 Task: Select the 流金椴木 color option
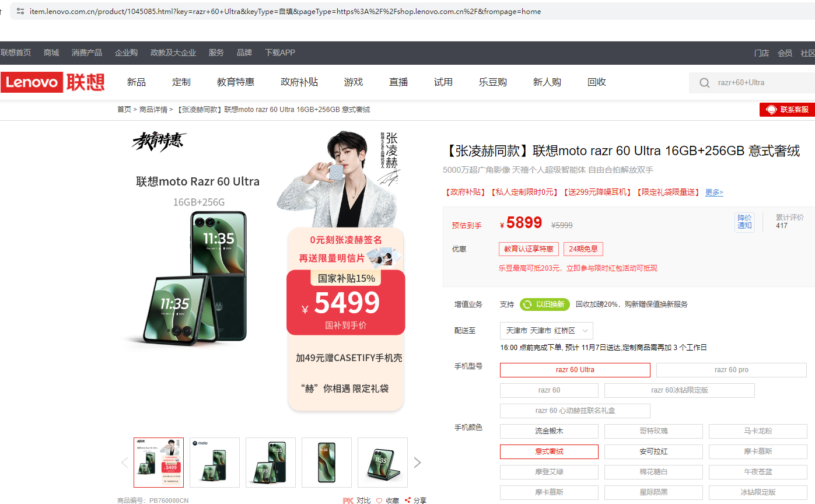549,431
